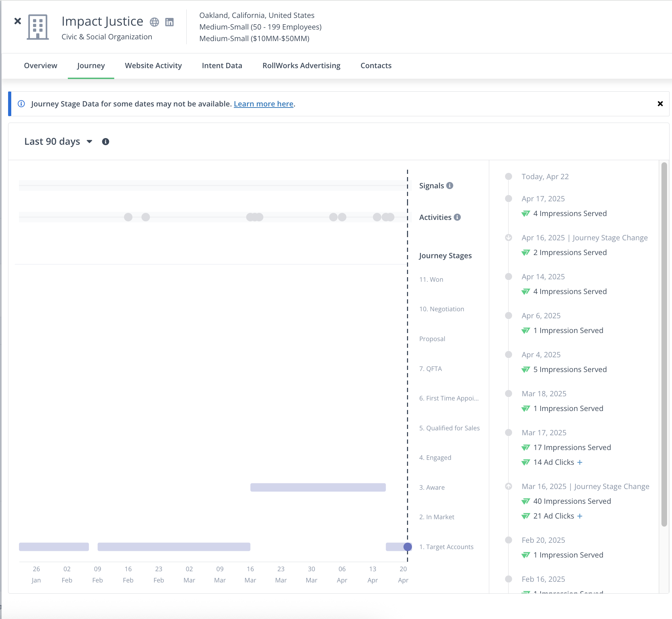Image resolution: width=672 pixels, height=619 pixels.
Task: Click the info icon in the notice banner
Action: pyautogui.click(x=21, y=104)
